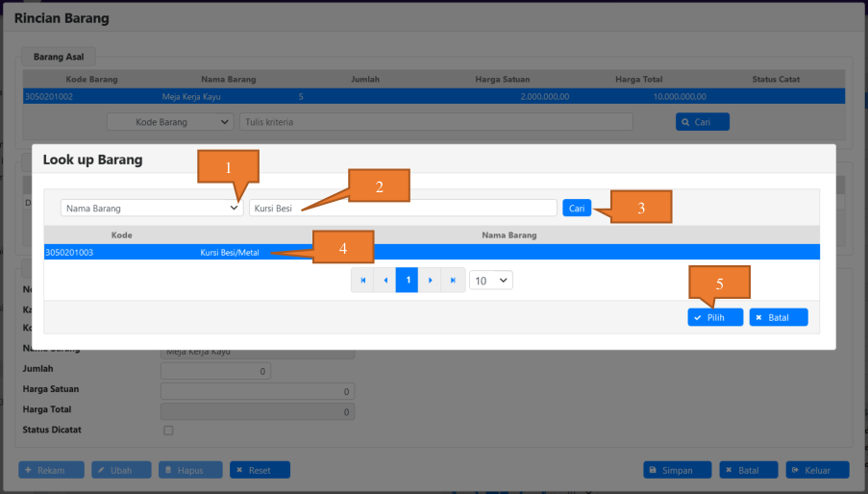868x494 pixels.
Task: Click search text field containing Kursi Besi
Action: 402,208
